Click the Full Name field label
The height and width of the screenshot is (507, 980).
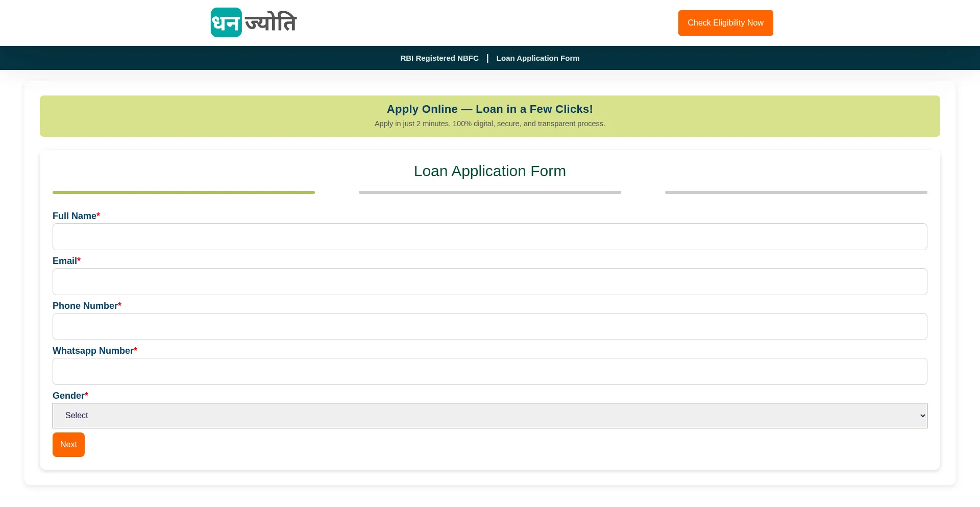pyautogui.click(x=75, y=216)
